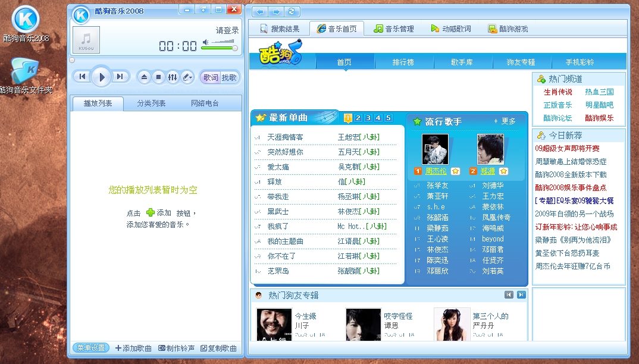Toggle the 歌词 lyrics button
639x364 pixels.
(x=210, y=77)
